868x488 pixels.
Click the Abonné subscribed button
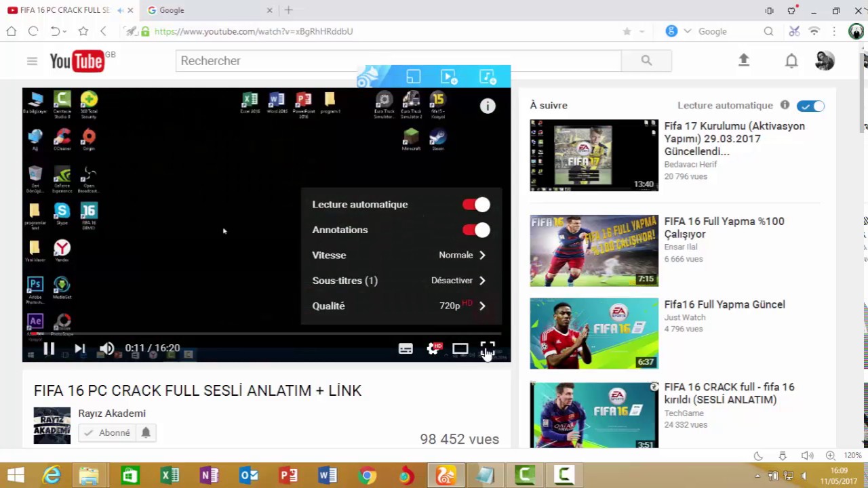107,432
